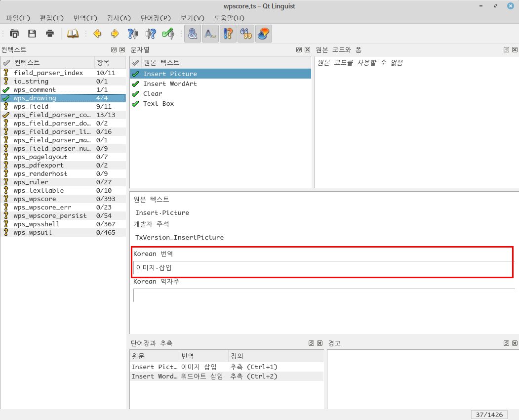Float the 단어장과 추측 panel
The height and width of the screenshot is (420, 519).
(x=311, y=343)
